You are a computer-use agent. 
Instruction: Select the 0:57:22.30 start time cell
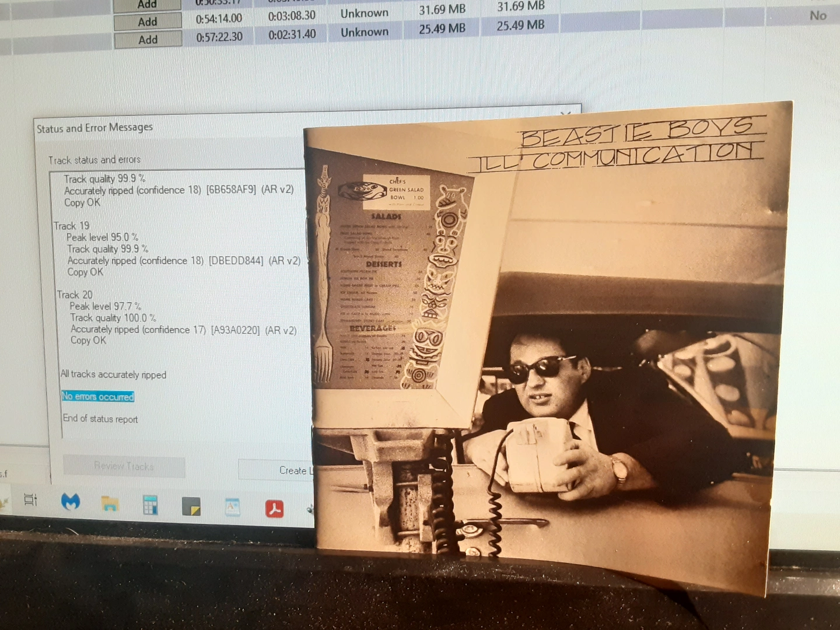[x=219, y=37]
